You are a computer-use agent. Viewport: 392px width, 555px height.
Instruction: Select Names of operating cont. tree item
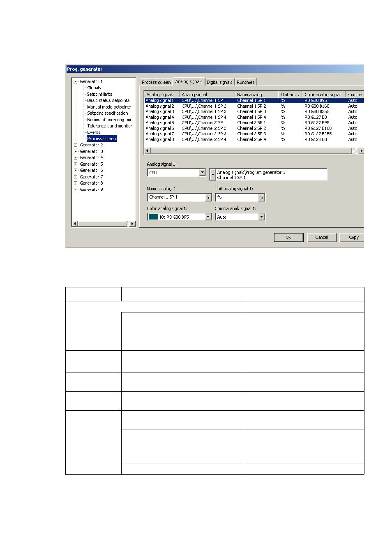tap(111, 120)
